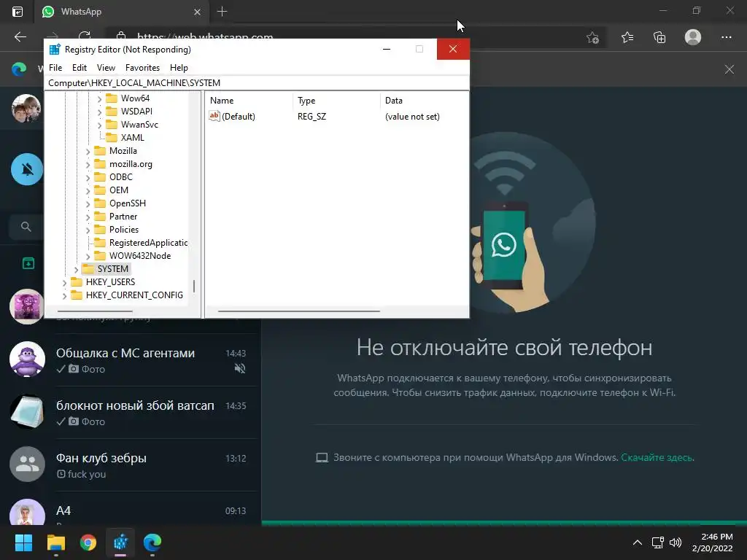This screenshot has width=747, height=560.
Task: Open chat блокнот новый збой ватсап
Action: 131,413
